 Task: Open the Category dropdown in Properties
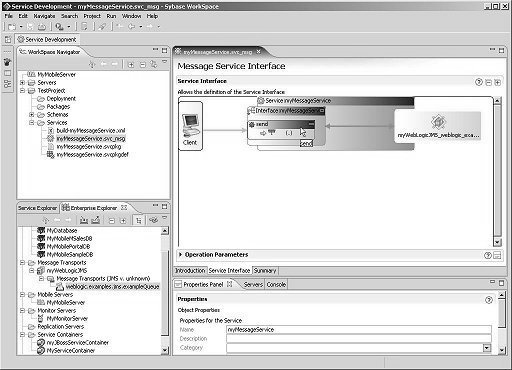(x=487, y=348)
